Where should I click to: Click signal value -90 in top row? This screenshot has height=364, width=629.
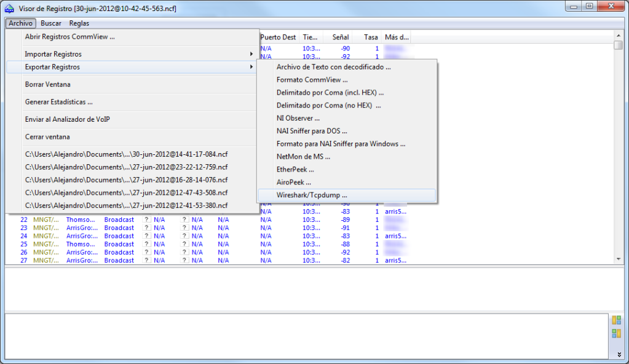(344, 49)
